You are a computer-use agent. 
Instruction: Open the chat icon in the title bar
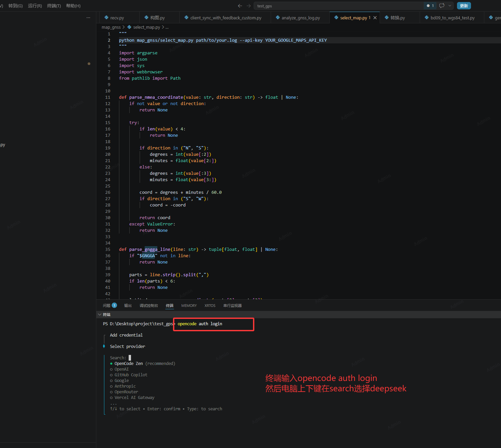click(x=442, y=6)
